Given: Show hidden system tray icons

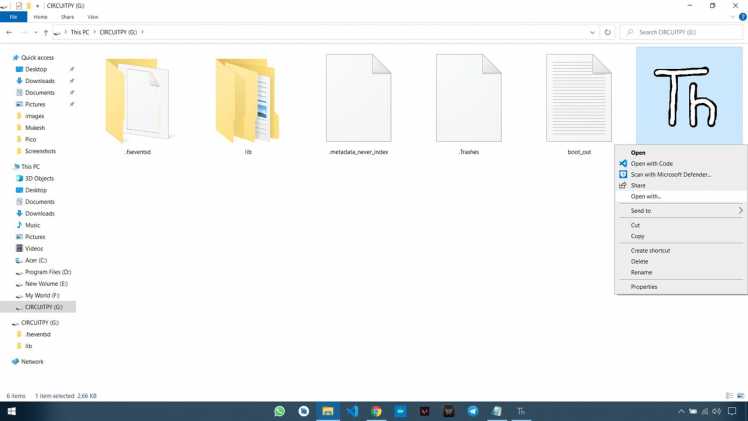Looking at the screenshot, I should click(681, 411).
